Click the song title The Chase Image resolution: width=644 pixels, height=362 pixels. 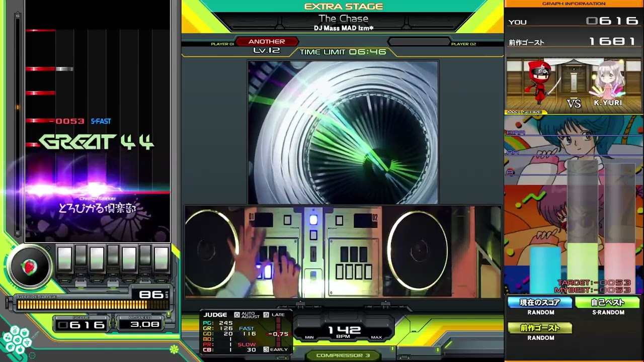pos(343,19)
